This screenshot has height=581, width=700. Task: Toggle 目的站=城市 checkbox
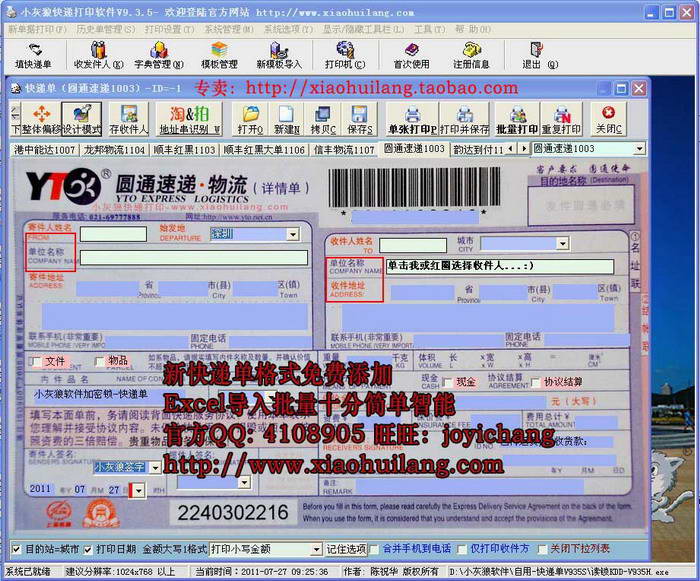16,549
